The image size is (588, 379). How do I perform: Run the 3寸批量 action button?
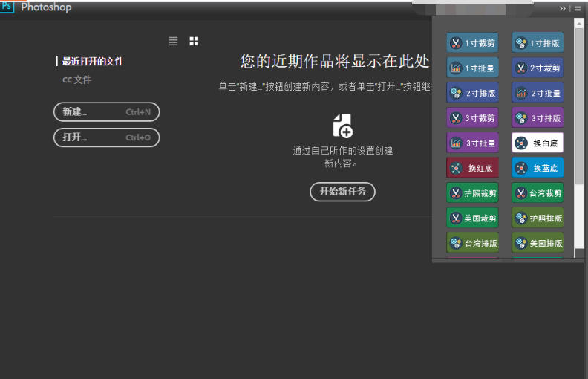(472, 143)
